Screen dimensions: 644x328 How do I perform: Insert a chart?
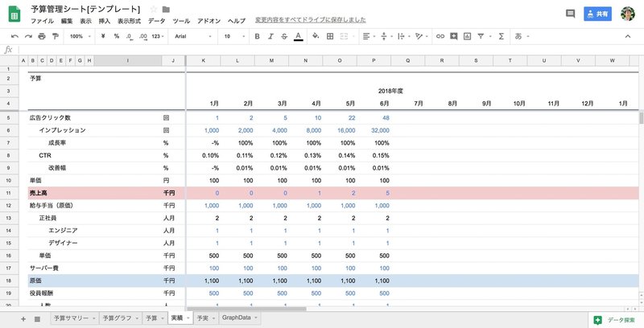pos(467,36)
